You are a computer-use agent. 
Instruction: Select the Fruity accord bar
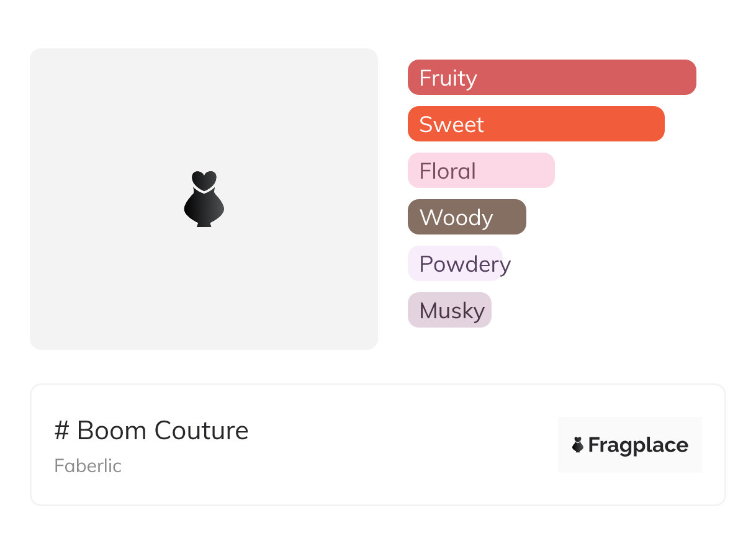point(551,78)
